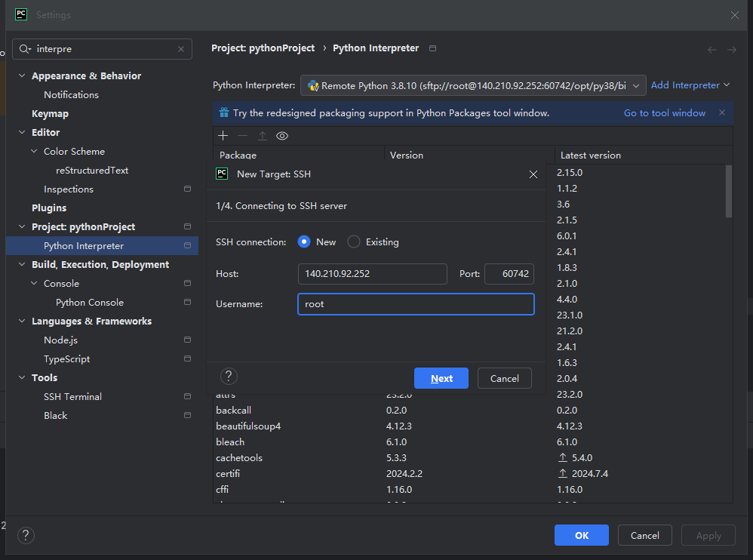Open the Plugins settings page
753x560 pixels.
(x=49, y=208)
